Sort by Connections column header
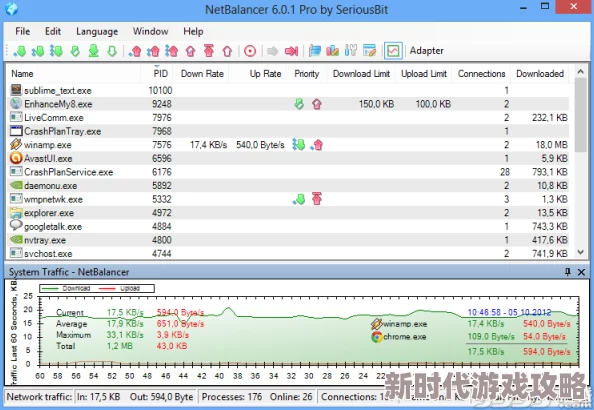594x410 pixels. point(481,74)
